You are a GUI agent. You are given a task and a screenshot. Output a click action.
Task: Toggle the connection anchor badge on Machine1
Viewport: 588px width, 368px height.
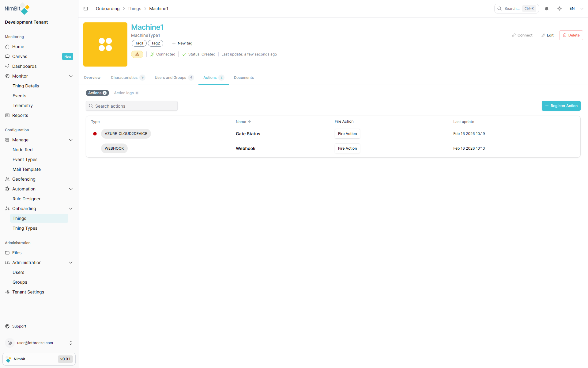[x=137, y=54]
